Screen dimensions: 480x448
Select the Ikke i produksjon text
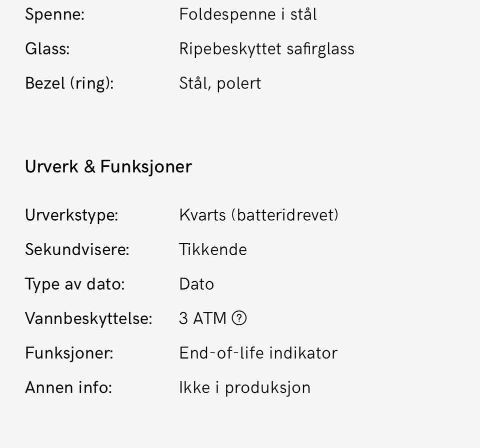click(244, 388)
